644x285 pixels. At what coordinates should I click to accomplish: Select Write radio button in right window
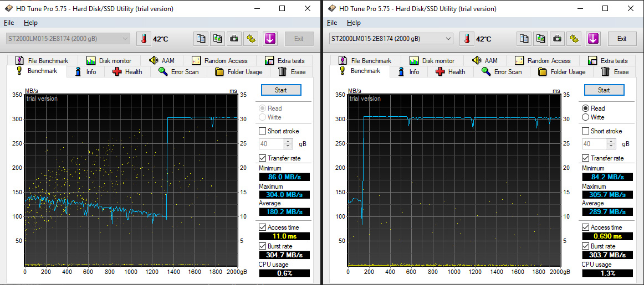tap(585, 117)
